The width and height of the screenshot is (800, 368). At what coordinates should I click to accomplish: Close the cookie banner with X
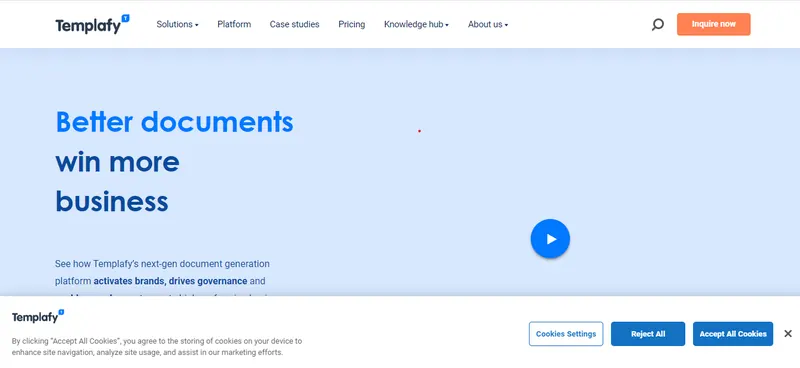tap(788, 334)
